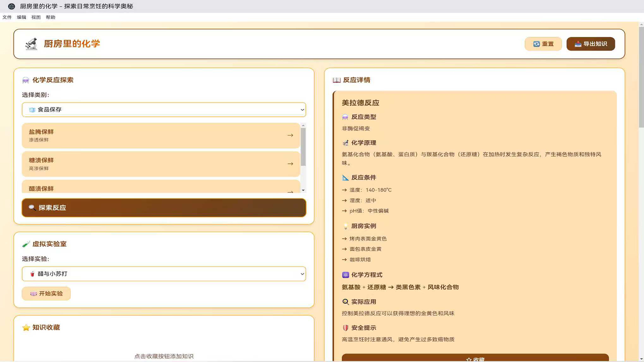This screenshot has width=644, height=362.
Task: Open the 编辑 menu
Action: coord(21,17)
